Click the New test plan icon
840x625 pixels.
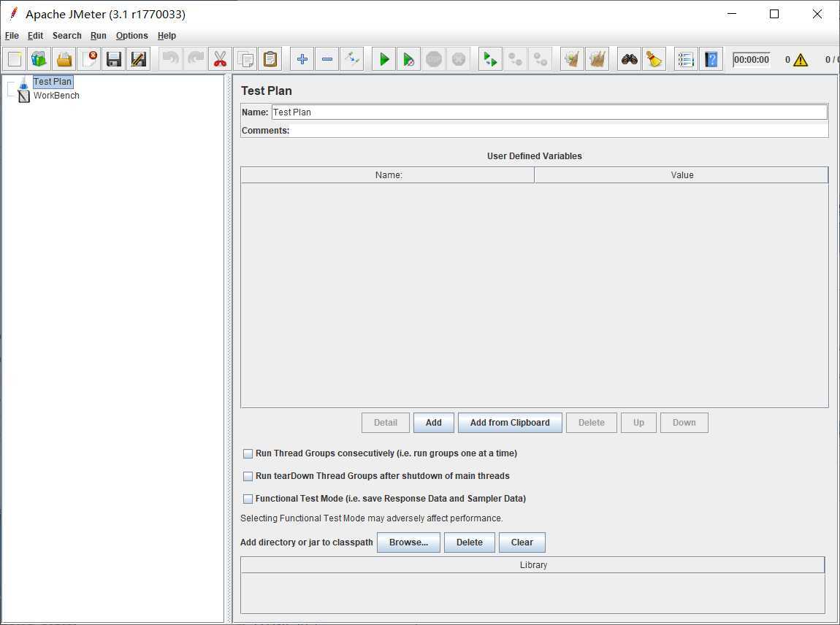15,60
